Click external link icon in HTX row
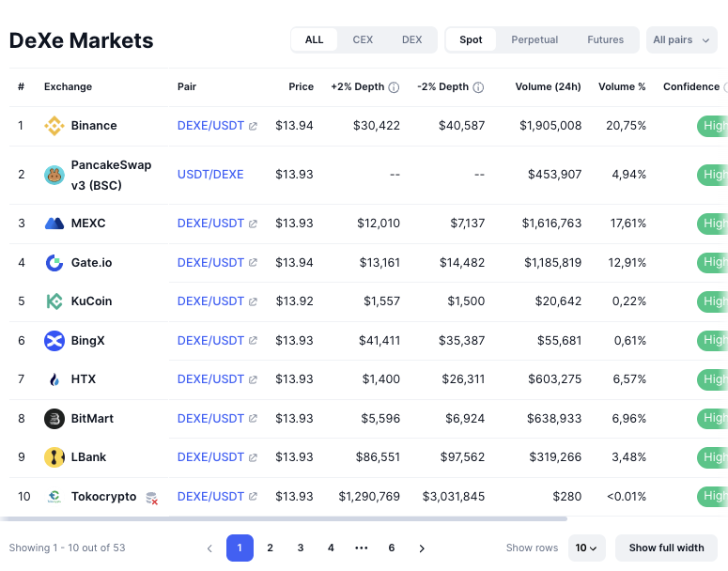Image resolution: width=728 pixels, height=571 pixels. point(253,379)
